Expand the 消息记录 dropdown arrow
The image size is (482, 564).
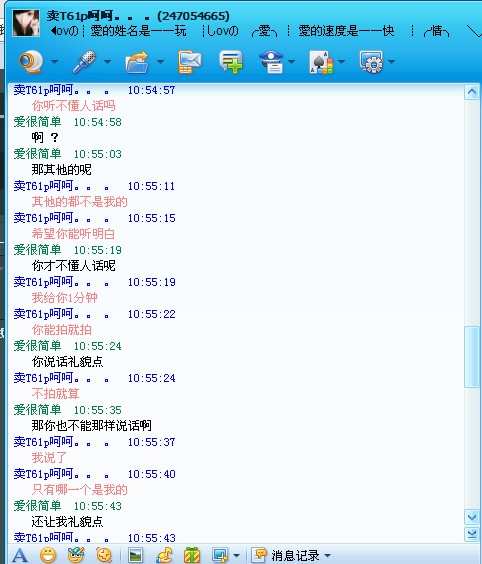(x=327, y=556)
